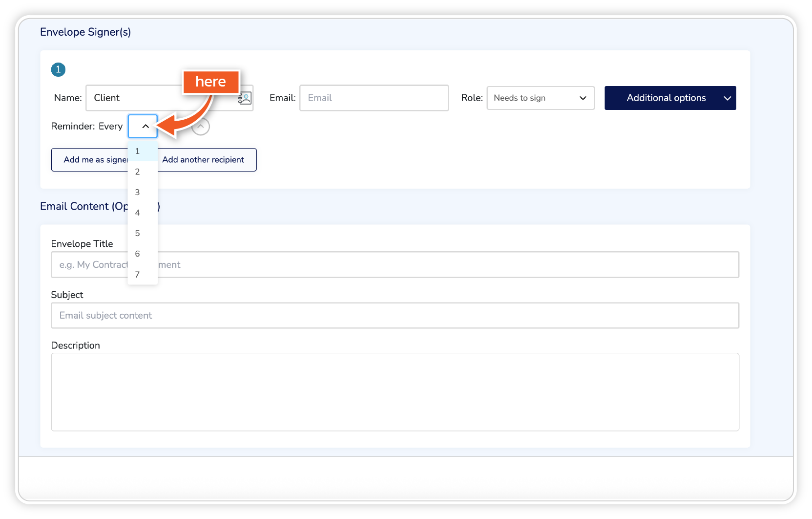Click the circular chevron button beside reminder

tap(201, 126)
